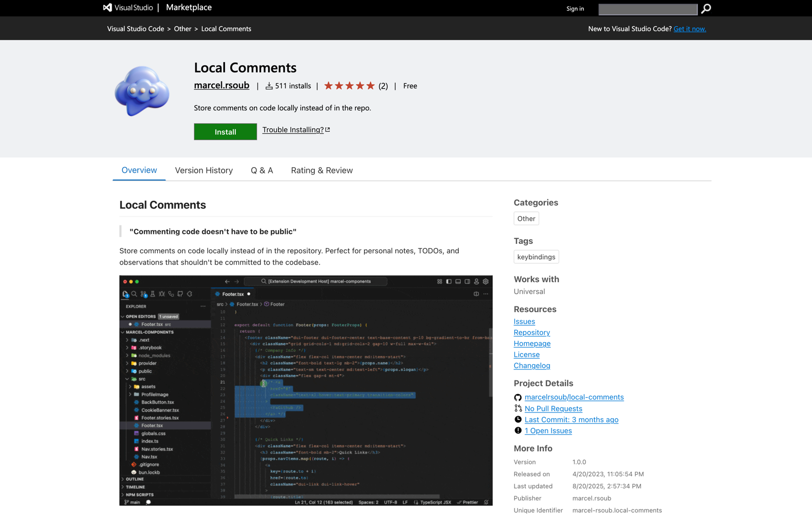The width and height of the screenshot is (812, 515).
Task: Click the Accounts icon in the VS Code title bar
Action: pos(476,282)
